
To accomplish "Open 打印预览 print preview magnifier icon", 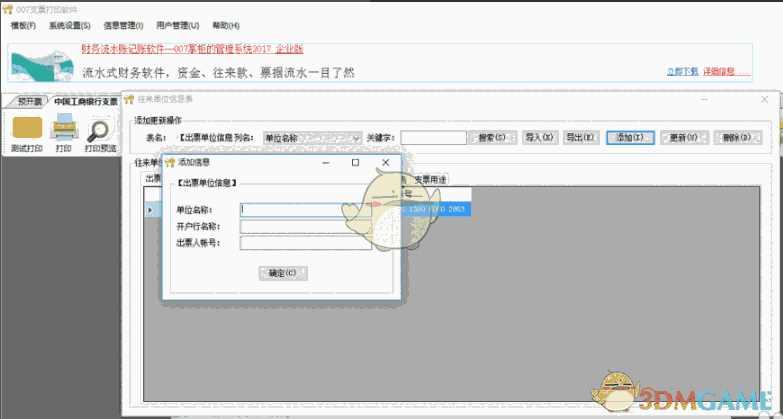I will click(x=99, y=128).
